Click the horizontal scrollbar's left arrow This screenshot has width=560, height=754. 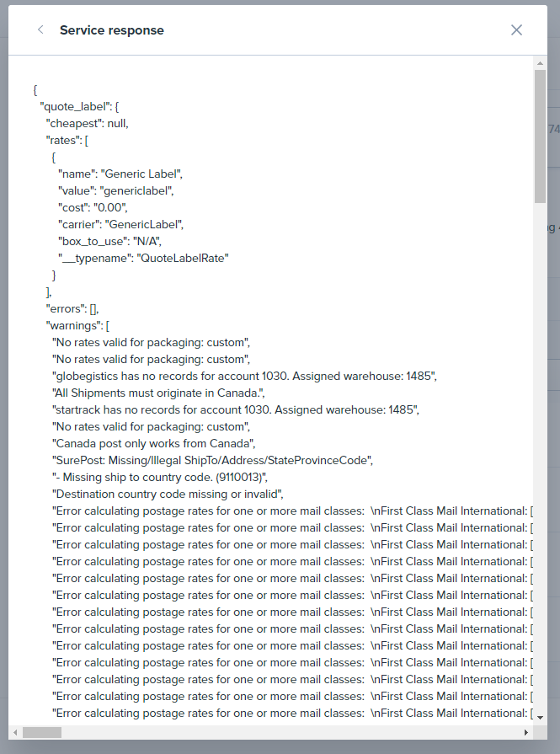pos(15,732)
